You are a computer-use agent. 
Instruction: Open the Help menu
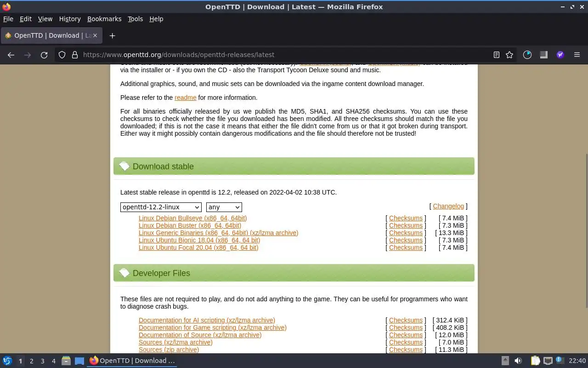[156, 19]
